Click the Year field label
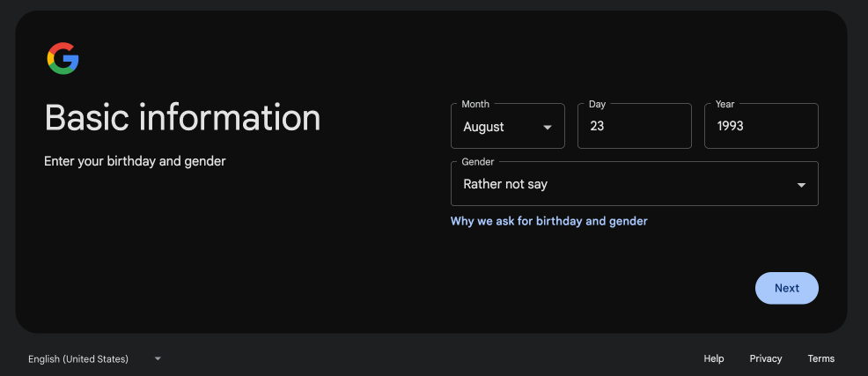This screenshot has height=376, width=868. coord(725,104)
